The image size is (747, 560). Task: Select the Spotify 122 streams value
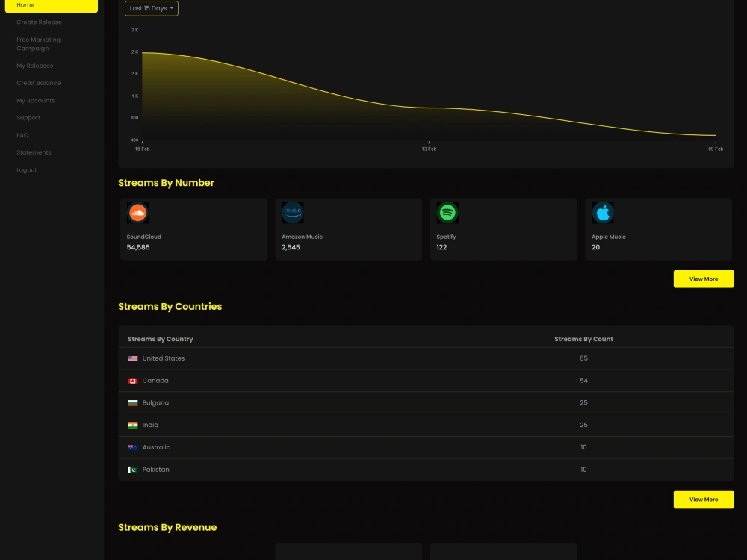[x=441, y=247]
